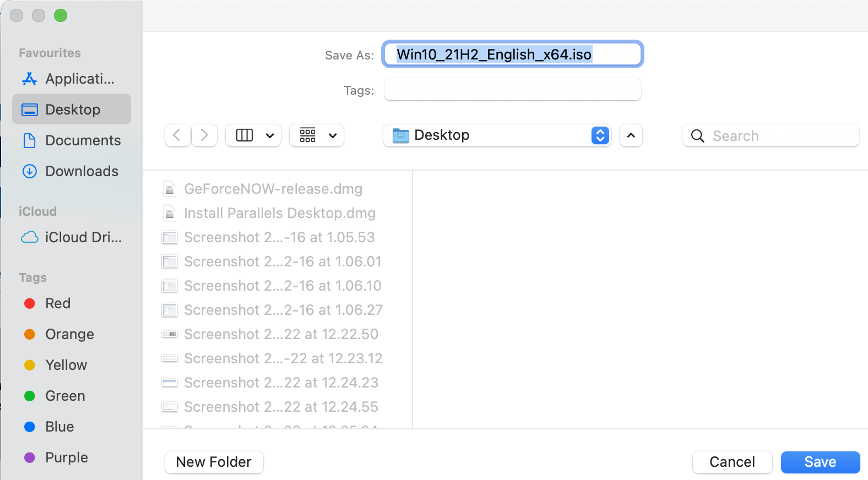
Task: Open iCloud Drive in sidebar
Action: [72, 237]
